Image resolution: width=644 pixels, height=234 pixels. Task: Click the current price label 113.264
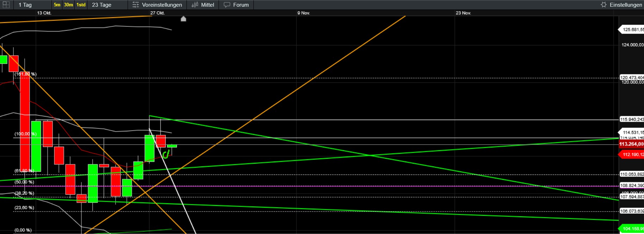point(632,144)
